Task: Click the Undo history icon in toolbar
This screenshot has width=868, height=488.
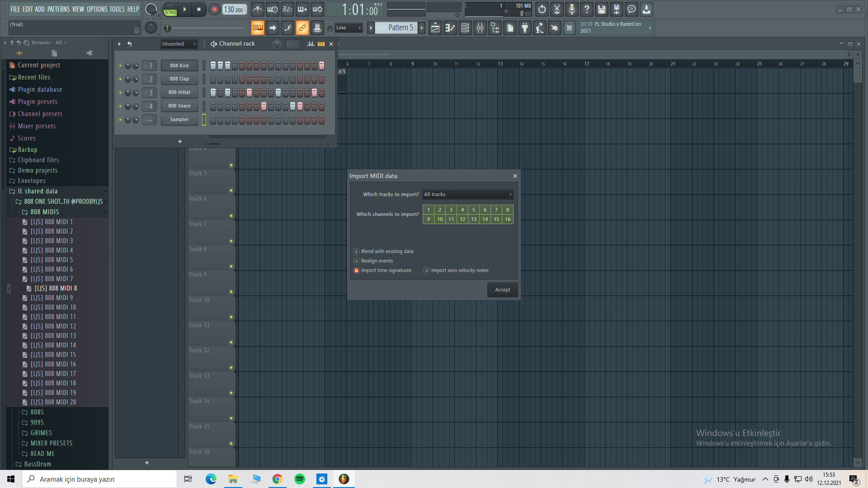Action: [x=542, y=9]
